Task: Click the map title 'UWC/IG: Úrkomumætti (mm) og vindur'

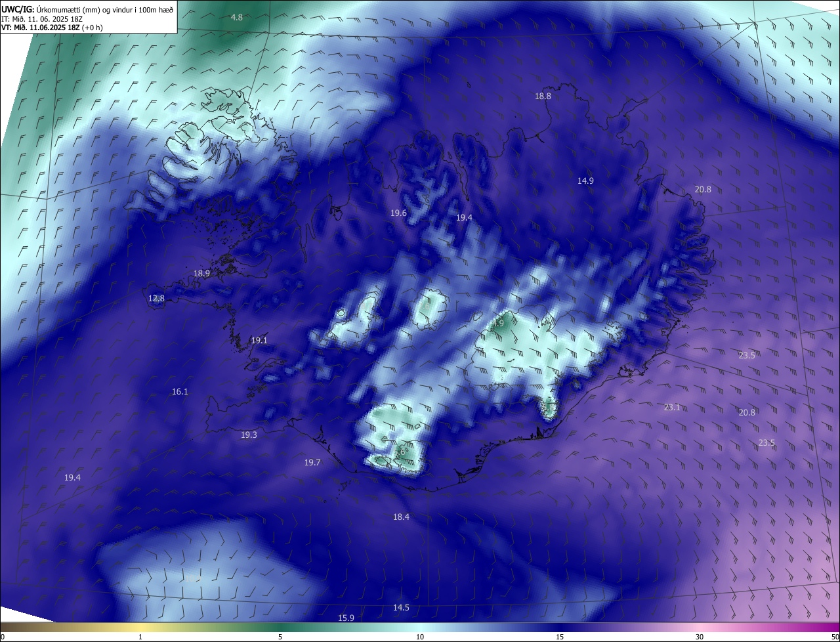Action: [x=87, y=9]
